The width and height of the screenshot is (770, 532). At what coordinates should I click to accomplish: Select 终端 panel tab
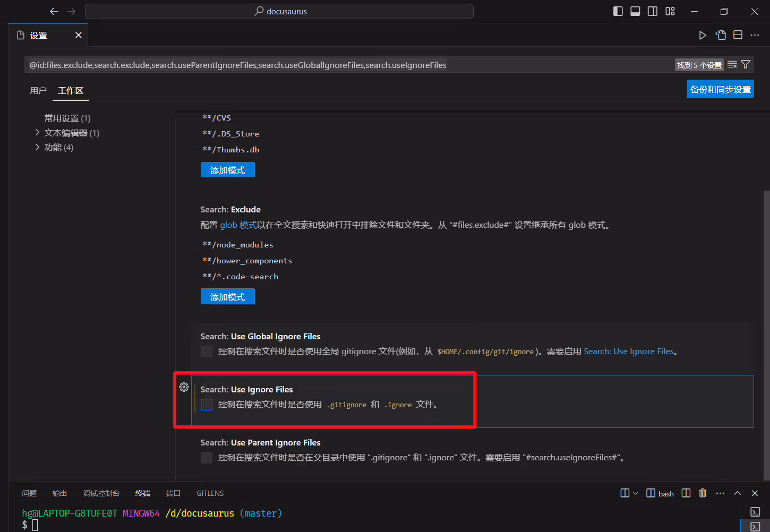point(143,493)
